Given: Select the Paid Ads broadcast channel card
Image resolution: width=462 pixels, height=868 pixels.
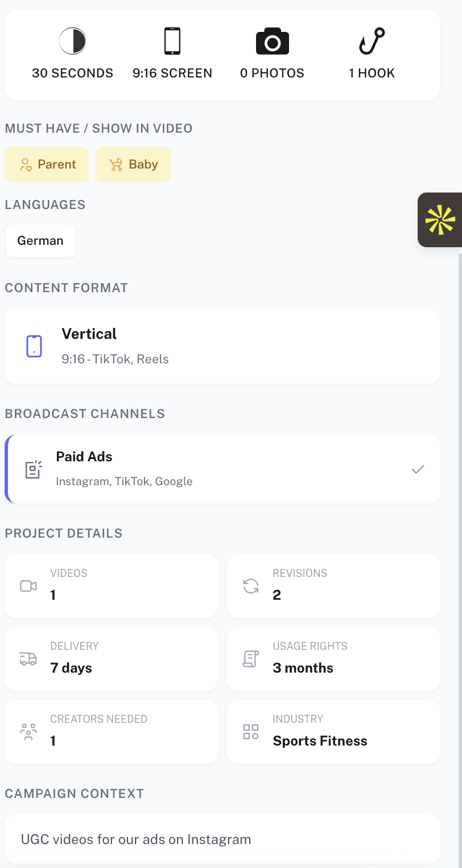Looking at the screenshot, I should pyautogui.click(x=222, y=469).
